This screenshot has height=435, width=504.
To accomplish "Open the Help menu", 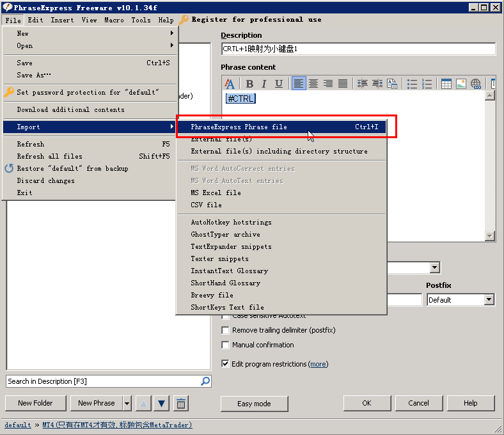I will [166, 20].
